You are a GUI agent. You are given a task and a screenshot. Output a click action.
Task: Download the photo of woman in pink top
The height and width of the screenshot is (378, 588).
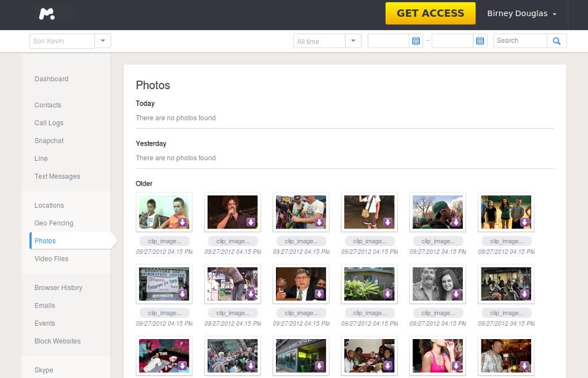(456, 366)
